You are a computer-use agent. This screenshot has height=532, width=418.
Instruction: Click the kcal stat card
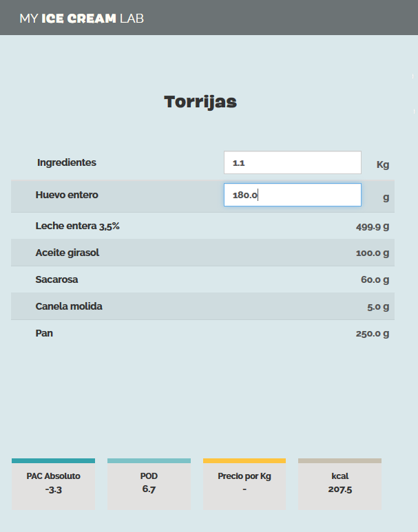339,484
